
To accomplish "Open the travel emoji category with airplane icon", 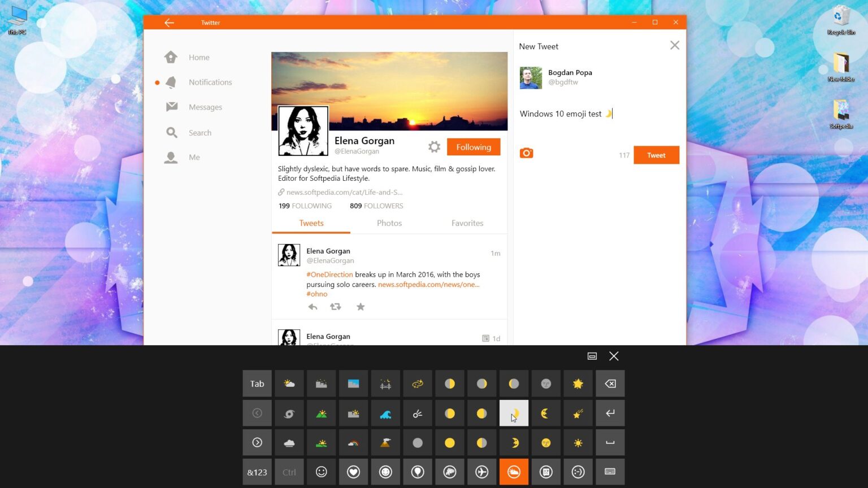I will point(481,472).
